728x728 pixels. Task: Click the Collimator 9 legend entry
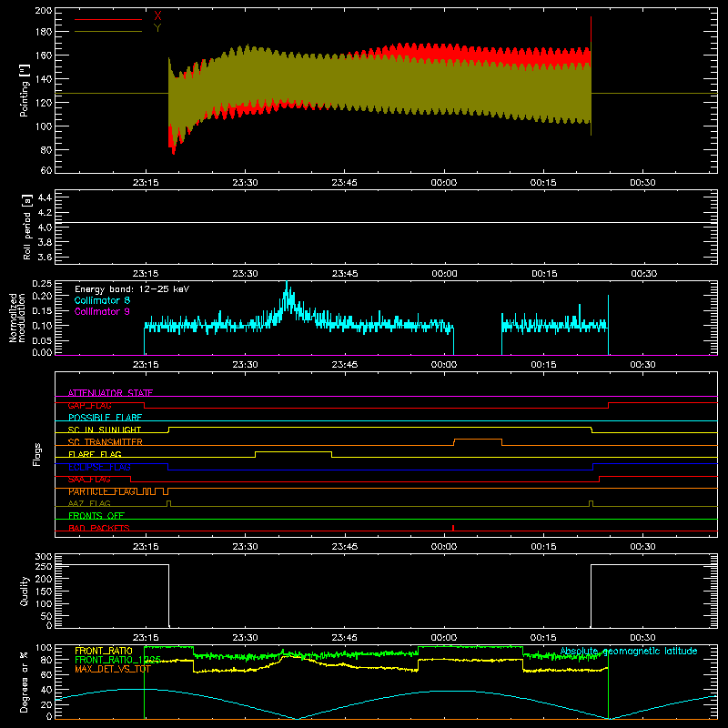[102, 311]
